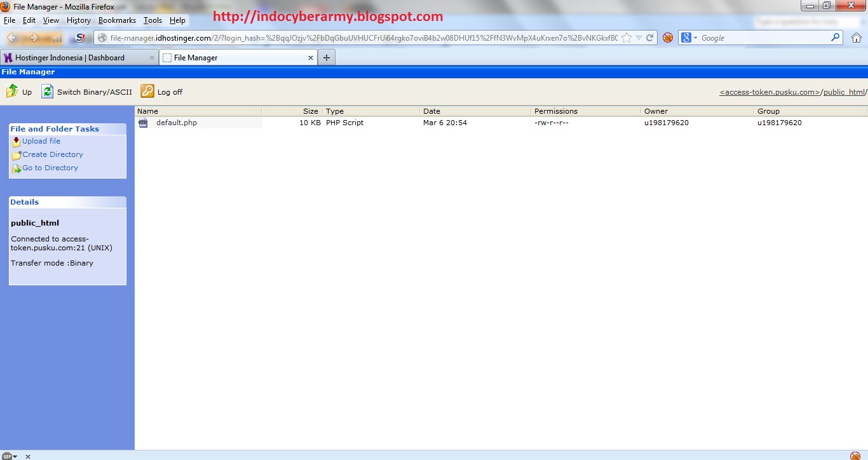Go back with browser back arrow
The width and height of the screenshot is (868, 460).
point(13,38)
